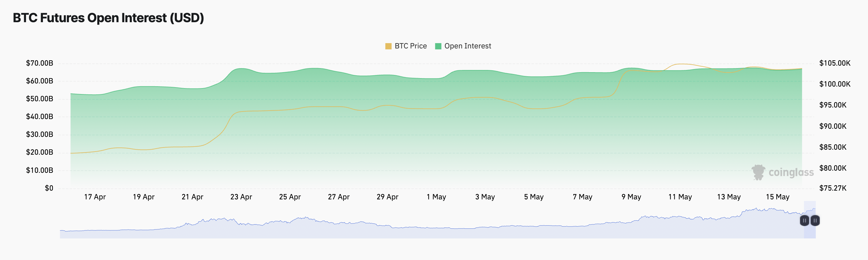Click the 9 May date label
This screenshot has height=260, width=868.
click(x=631, y=197)
